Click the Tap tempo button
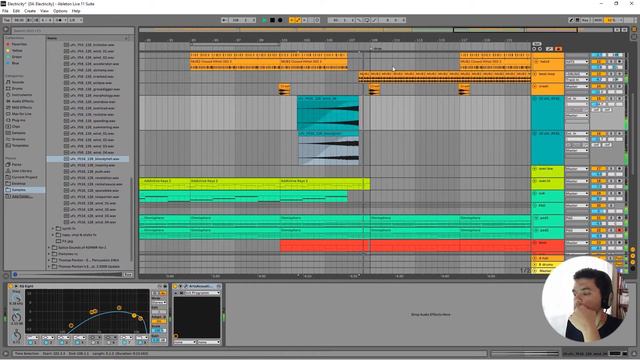The height and width of the screenshot is (360, 640). click(x=7, y=20)
